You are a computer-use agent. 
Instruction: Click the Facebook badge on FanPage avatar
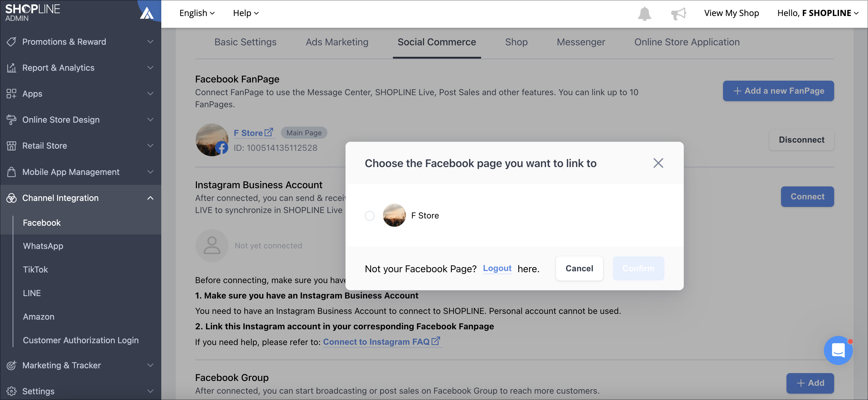click(222, 148)
